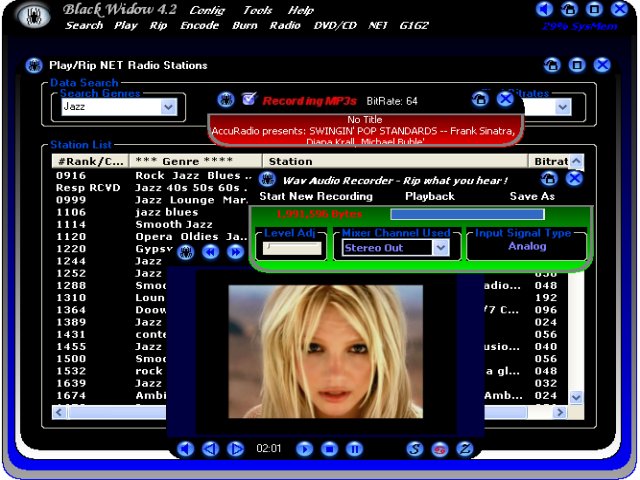Select station row 0916 Rock Jazz Blues
Screen dimensions: 640x480
(154, 176)
